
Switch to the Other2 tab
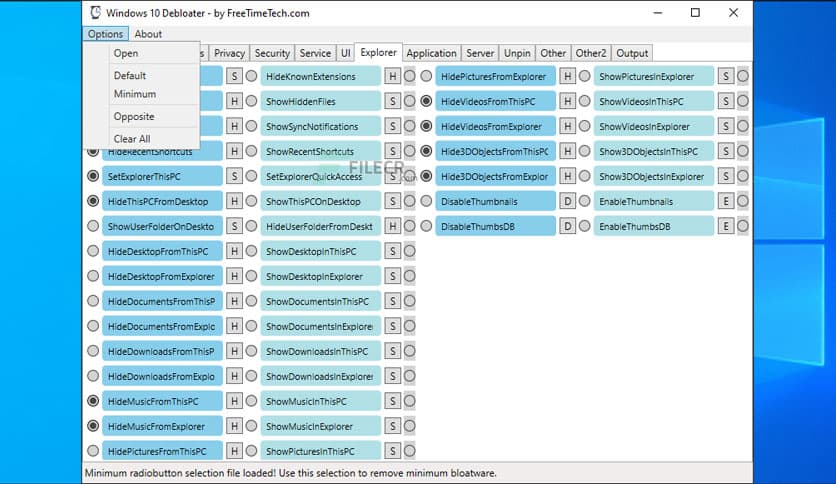tap(591, 53)
